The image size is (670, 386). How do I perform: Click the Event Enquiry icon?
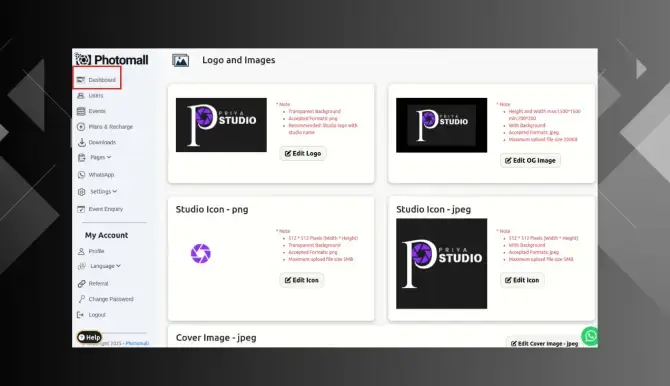click(x=81, y=209)
